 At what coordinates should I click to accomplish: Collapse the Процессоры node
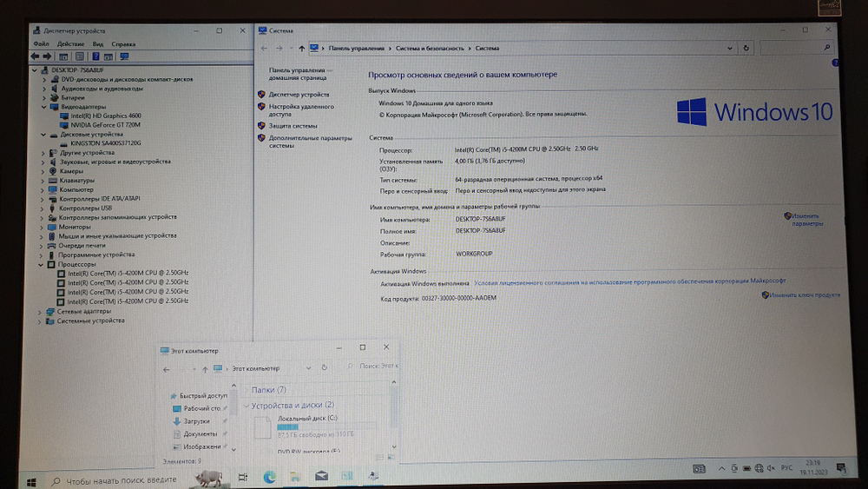click(41, 265)
